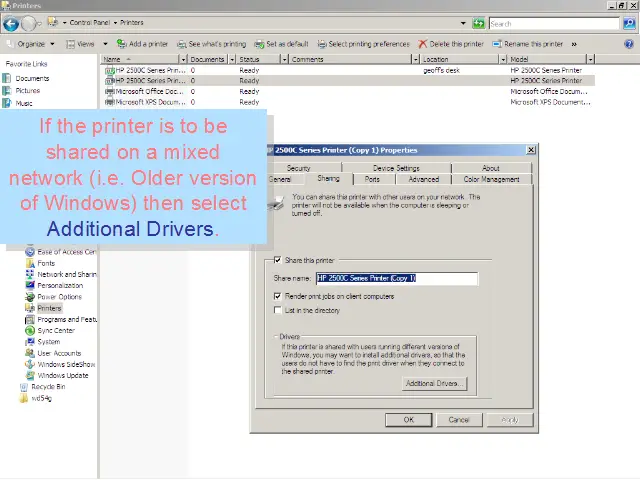
Task: Switch to the About tab
Action: tap(491, 168)
